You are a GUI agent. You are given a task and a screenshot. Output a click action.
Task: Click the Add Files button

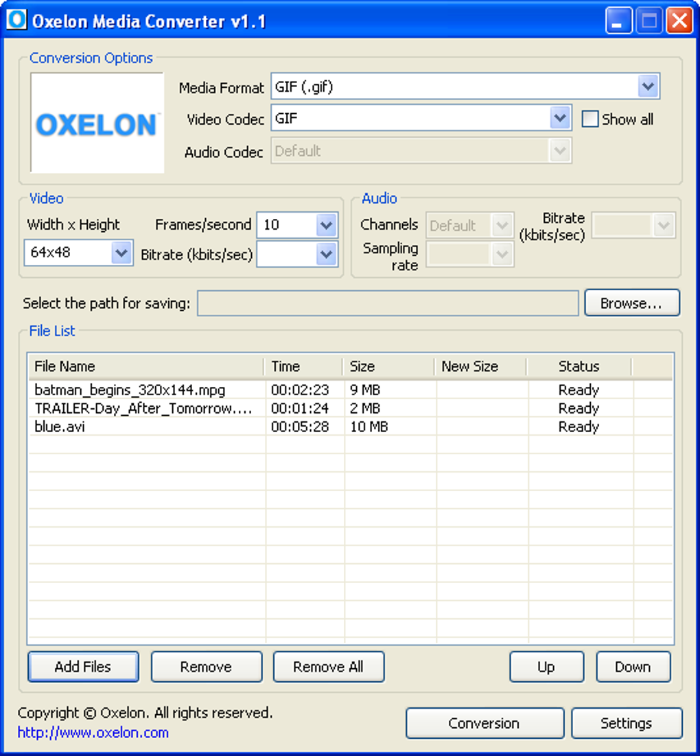click(x=83, y=667)
